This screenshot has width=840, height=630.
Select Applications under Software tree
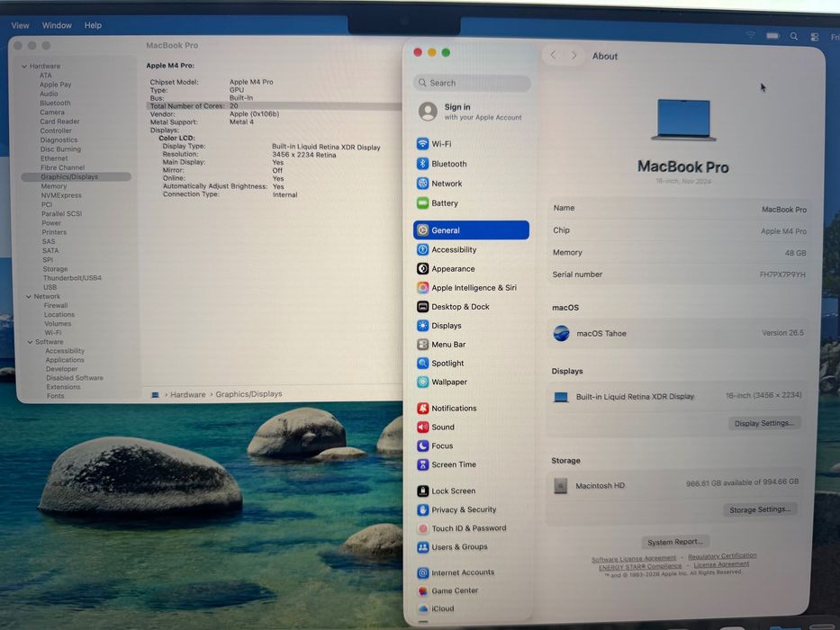(65, 360)
